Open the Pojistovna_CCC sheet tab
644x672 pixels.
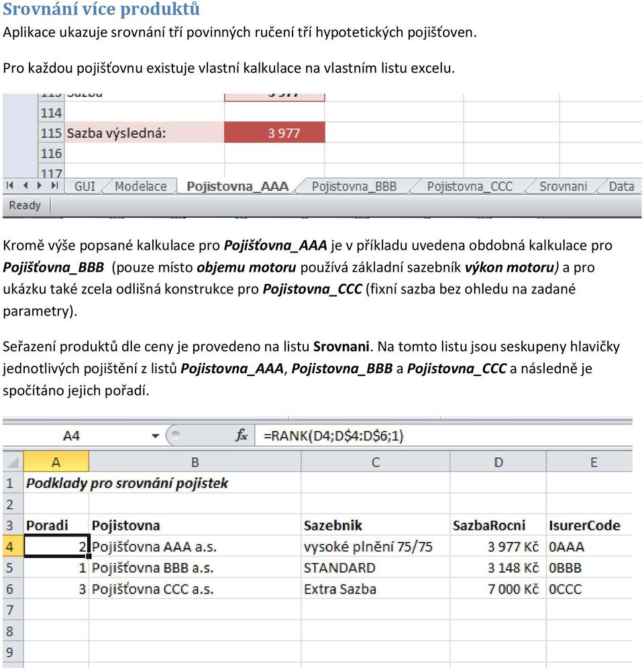point(470,187)
